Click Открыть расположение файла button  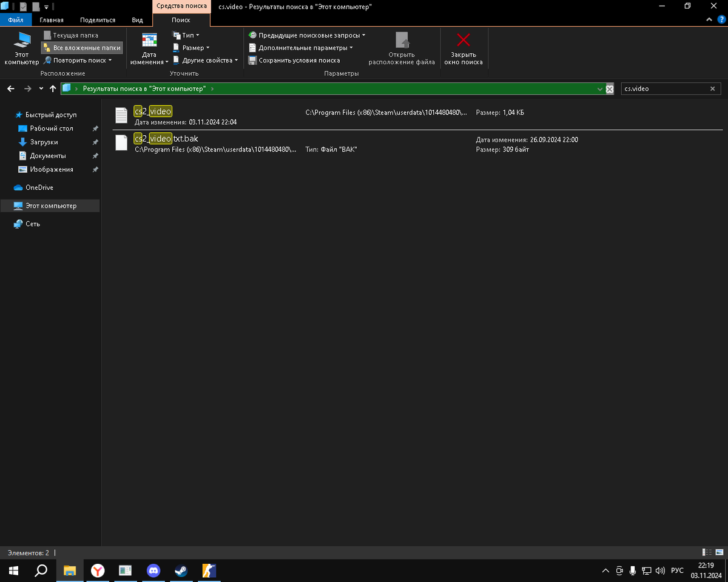click(402, 48)
